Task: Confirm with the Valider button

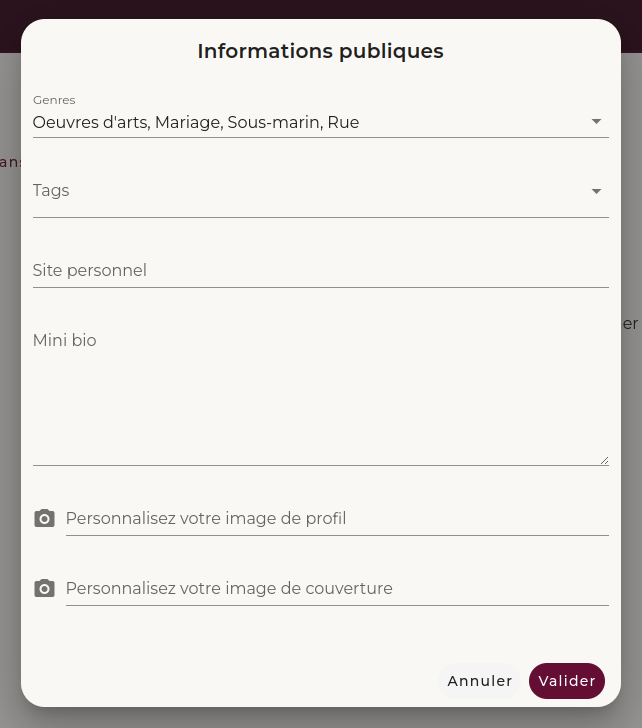Action: click(567, 681)
